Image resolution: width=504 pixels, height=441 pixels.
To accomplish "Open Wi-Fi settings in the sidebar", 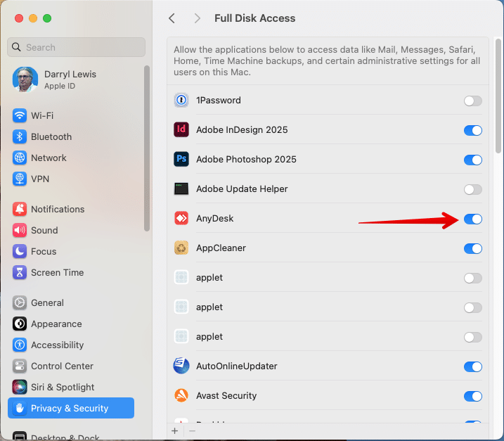I will (x=42, y=115).
